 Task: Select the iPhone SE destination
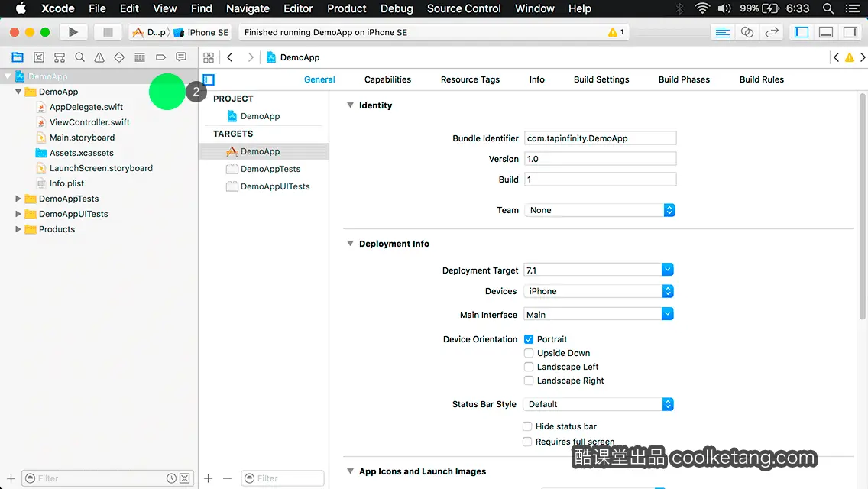[202, 32]
